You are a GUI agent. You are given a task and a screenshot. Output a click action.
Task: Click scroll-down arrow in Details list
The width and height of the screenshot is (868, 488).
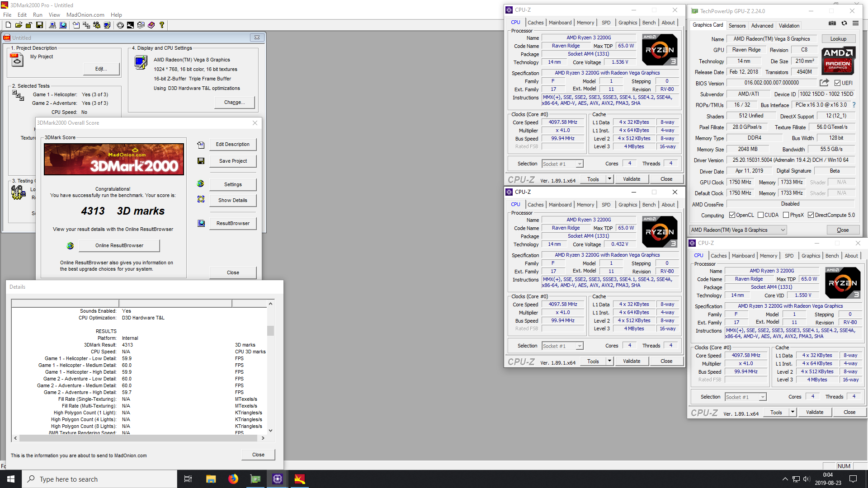click(270, 431)
